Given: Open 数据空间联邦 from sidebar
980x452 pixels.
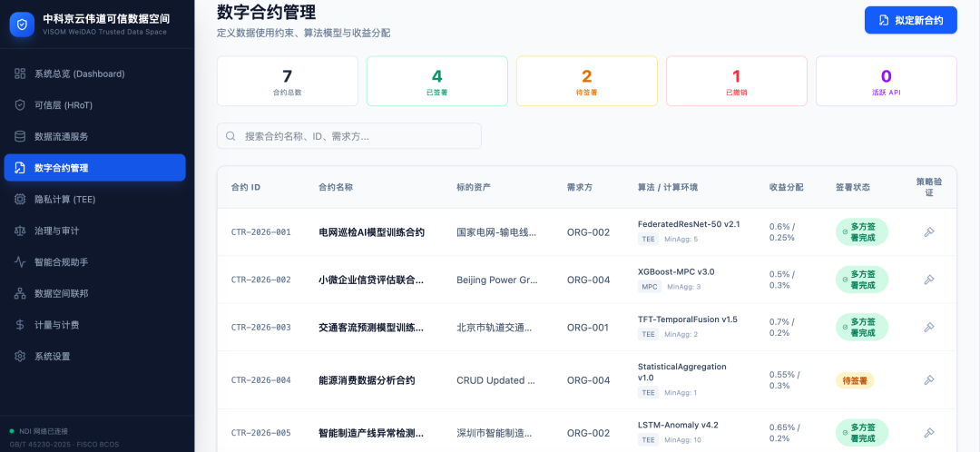Looking at the screenshot, I should (94, 293).
